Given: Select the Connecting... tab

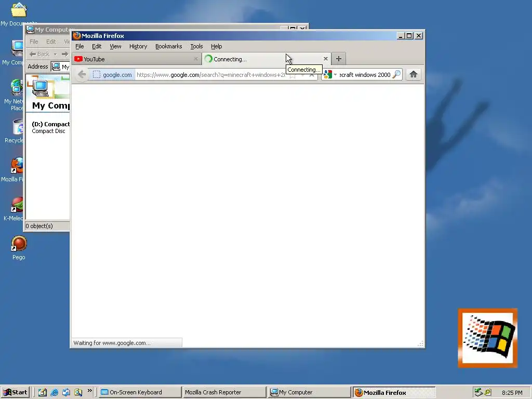Looking at the screenshot, I should (267, 59).
